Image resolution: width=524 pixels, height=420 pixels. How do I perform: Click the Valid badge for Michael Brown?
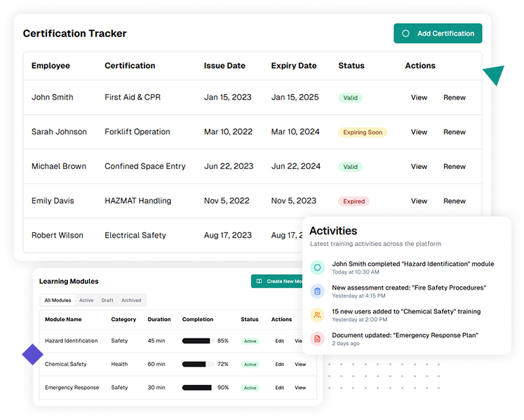(350, 167)
